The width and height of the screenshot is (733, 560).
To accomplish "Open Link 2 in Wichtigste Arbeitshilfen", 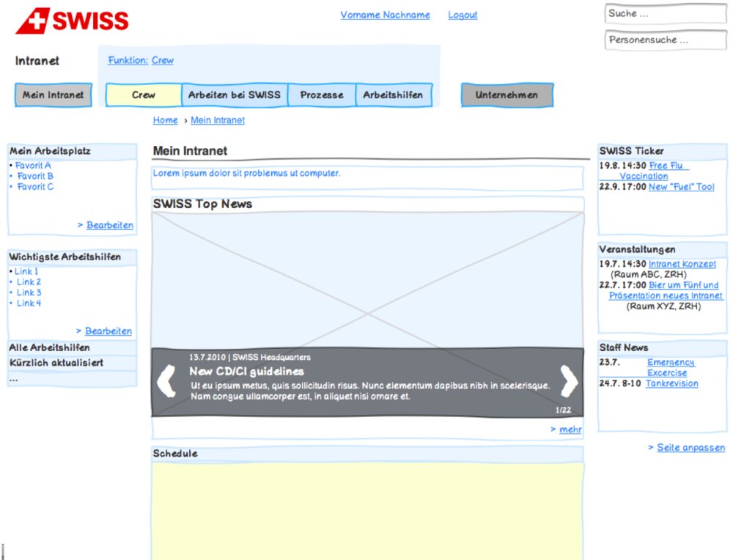I will [29, 282].
